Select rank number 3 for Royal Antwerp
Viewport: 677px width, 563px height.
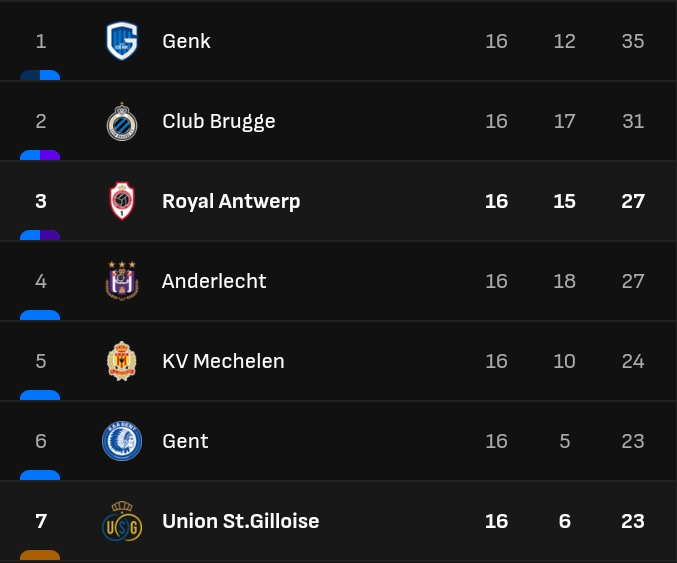click(x=41, y=201)
